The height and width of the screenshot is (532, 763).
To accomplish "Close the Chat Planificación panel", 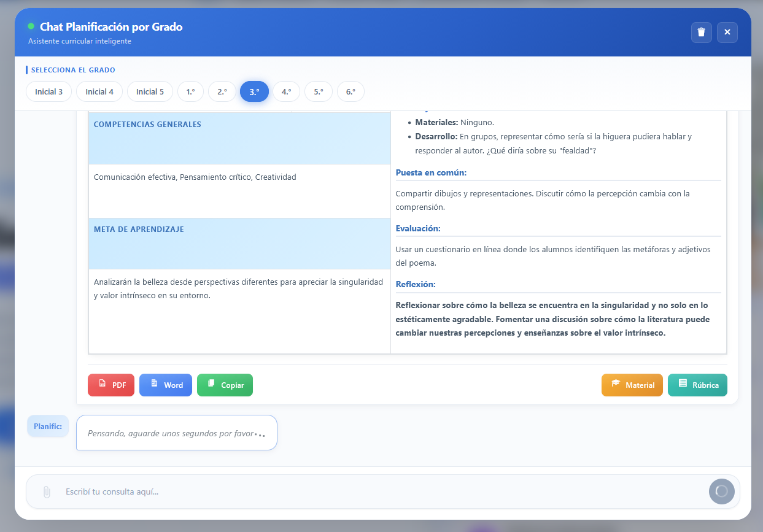I will [x=727, y=33].
